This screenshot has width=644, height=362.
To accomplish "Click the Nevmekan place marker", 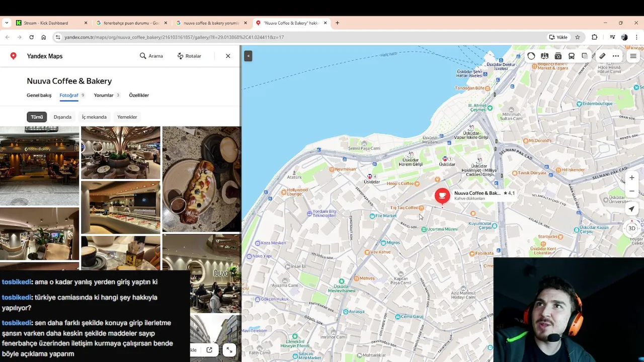I will [x=343, y=169].
